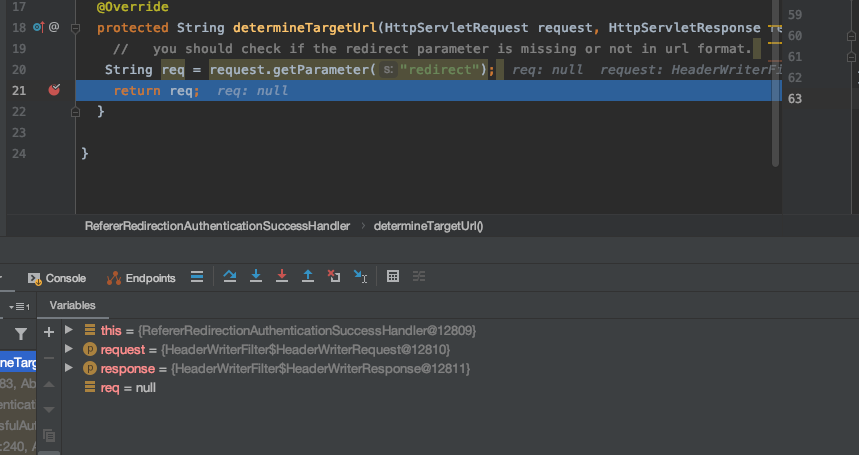Collapse the determineTargetUrl method fold marker
Screen dimensions: 859x455
tap(75, 27)
